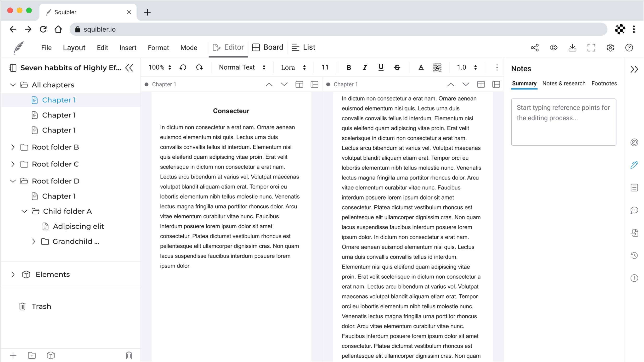Open the Lora font dropdown

point(294,67)
